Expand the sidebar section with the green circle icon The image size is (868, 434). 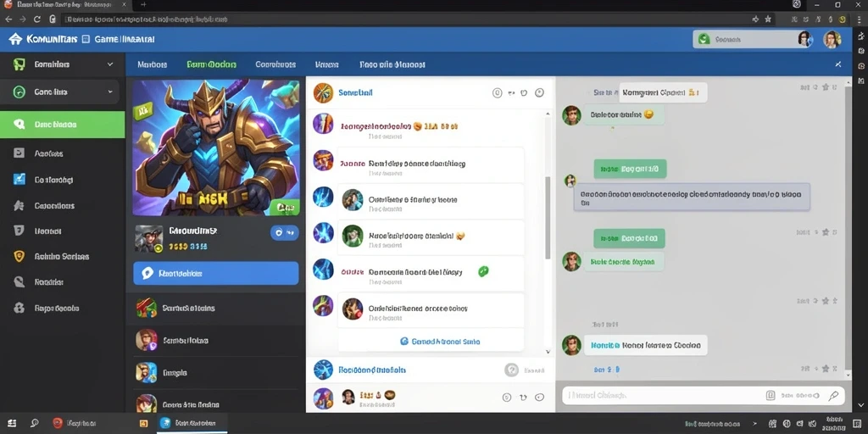coord(60,92)
